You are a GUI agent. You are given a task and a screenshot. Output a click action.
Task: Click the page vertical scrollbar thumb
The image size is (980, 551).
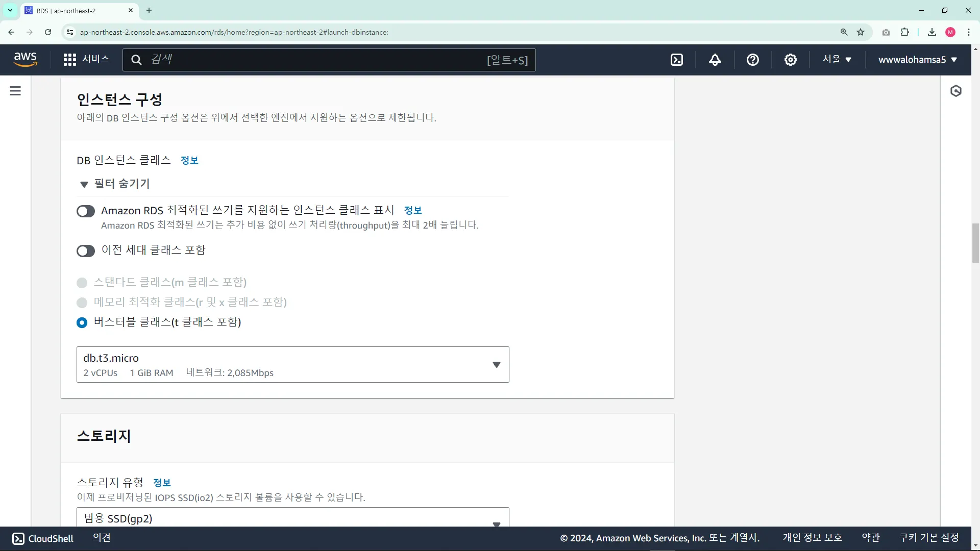pyautogui.click(x=975, y=243)
